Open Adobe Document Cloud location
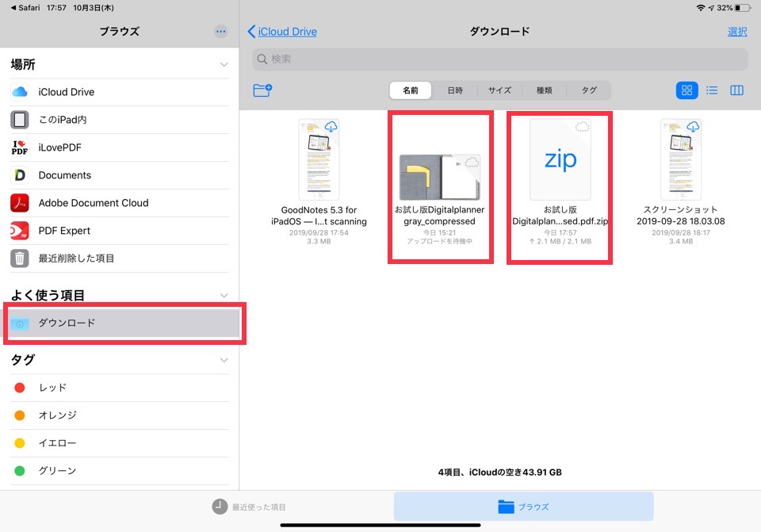The height and width of the screenshot is (532, 761). pos(120,203)
